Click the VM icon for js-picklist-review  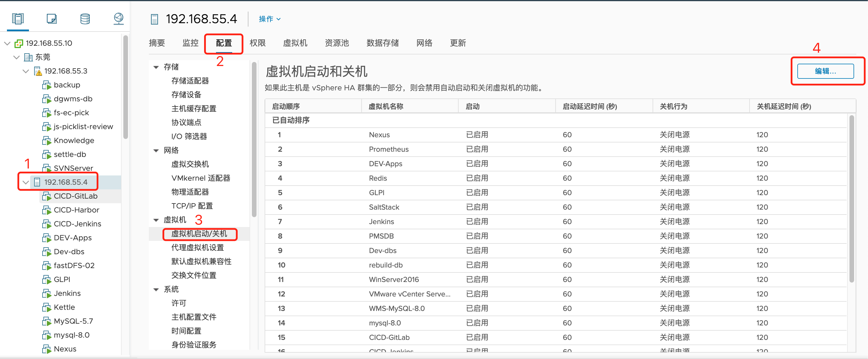point(47,127)
